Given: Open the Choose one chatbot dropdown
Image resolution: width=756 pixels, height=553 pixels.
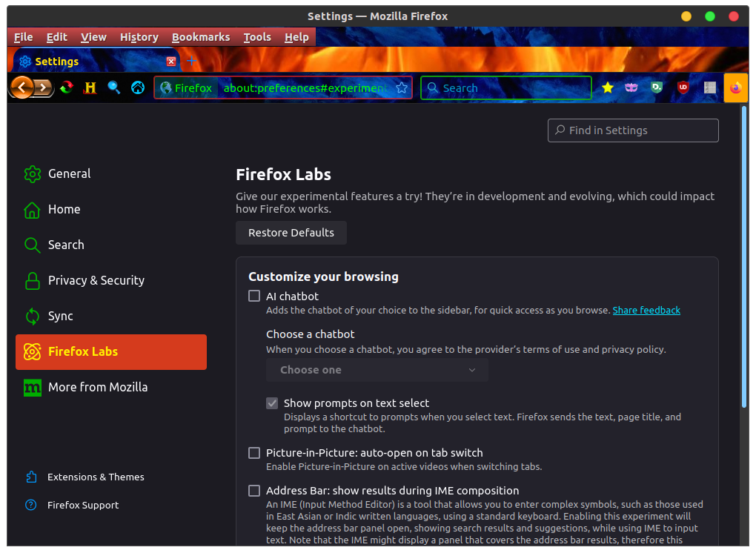Looking at the screenshot, I should 377,370.
